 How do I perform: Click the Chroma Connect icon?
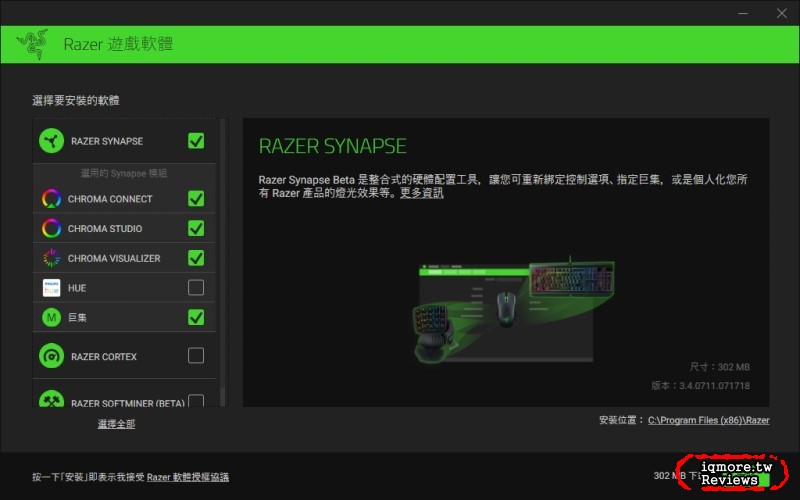coord(52,198)
